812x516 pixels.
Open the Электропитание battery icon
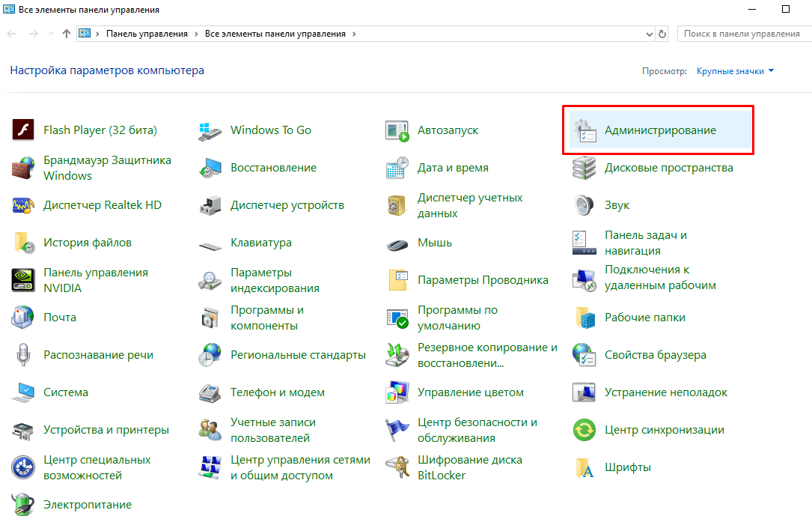pyautogui.click(x=23, y=504)
